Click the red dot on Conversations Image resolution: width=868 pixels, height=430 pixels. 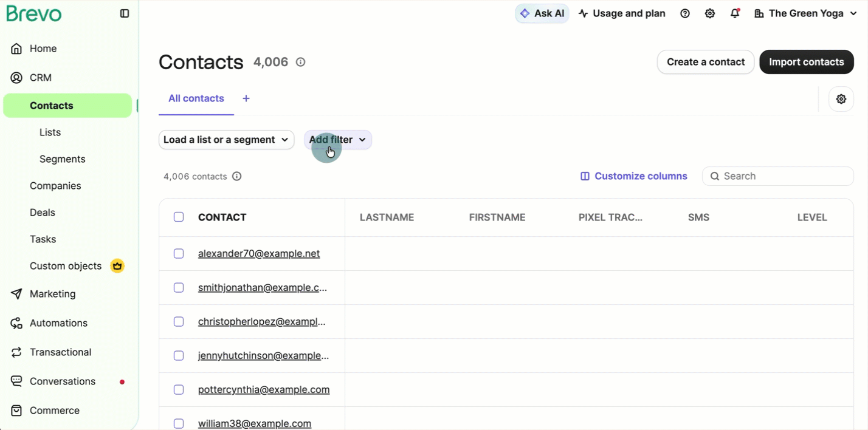click(x=122, y=382)
